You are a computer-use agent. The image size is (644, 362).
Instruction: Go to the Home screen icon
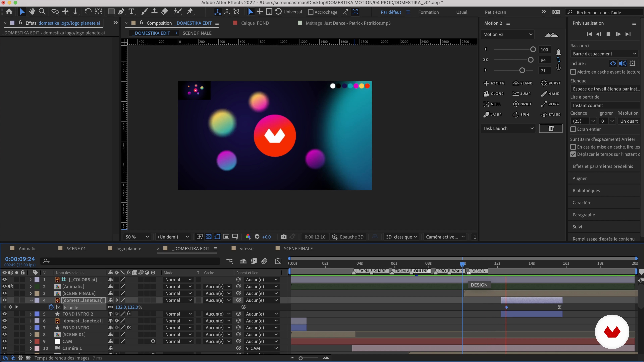9,12
